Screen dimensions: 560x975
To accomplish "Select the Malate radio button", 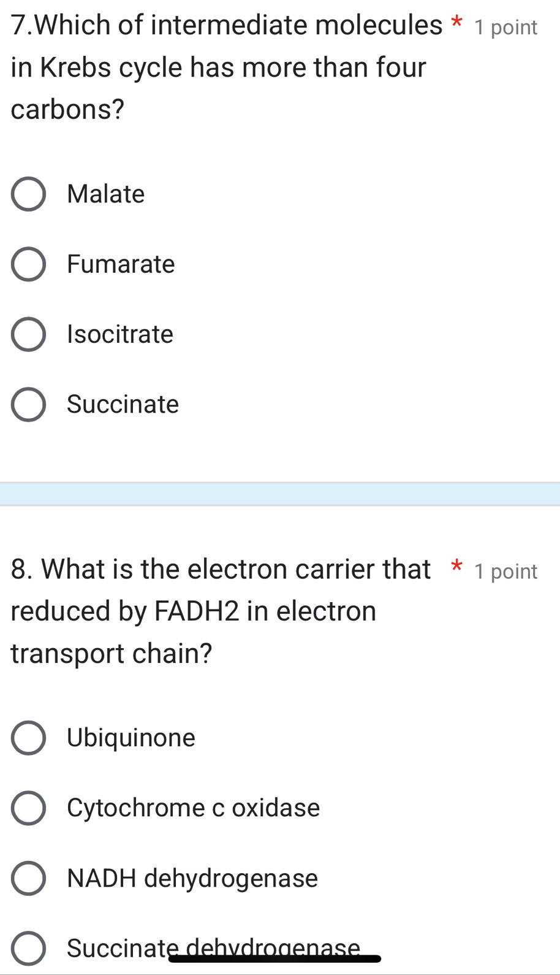I will pos(28,193).
